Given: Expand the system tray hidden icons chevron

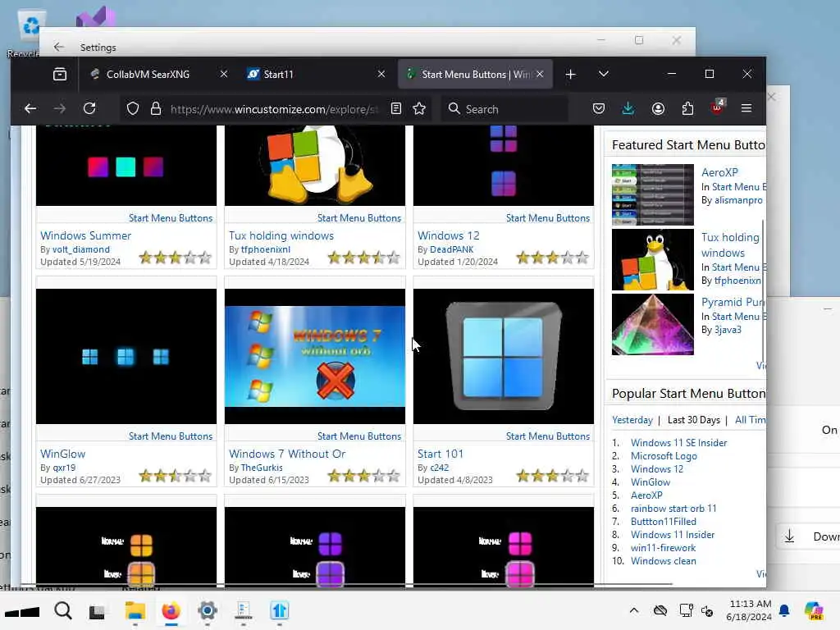Looking at the screenshot, I should pos(634,610).
